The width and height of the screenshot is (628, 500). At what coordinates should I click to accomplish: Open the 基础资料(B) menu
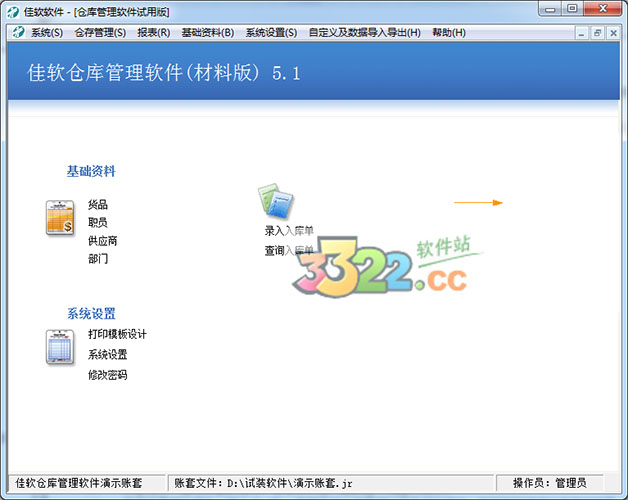[x=207, y=32]
